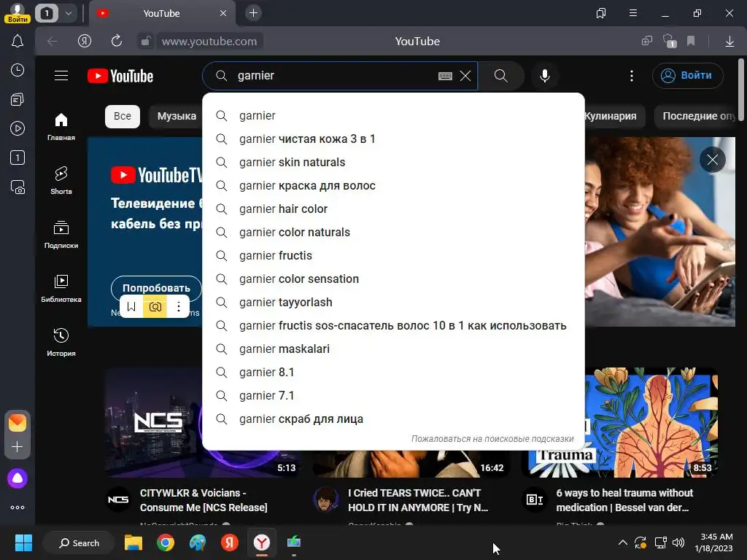Image resolution: width=747 pixels, height=560 pixels.
Task: Choose suggestion garnier maskalari
Action: pyautogui.click(x=393, y=349)
